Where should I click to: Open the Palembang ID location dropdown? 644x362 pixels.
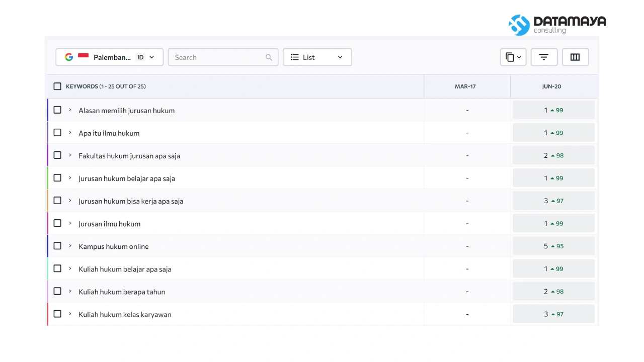tap(110, 57)
